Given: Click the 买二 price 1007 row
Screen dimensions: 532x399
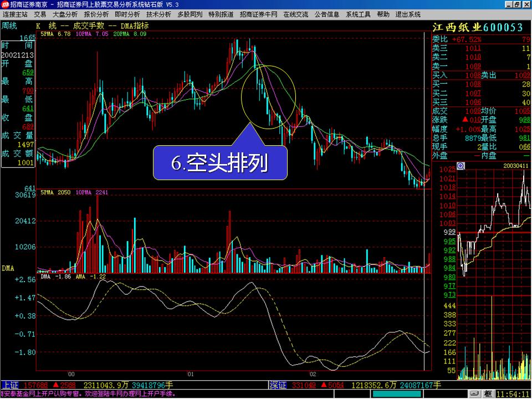Looking at the screenshot, I should tap(481, 93).
